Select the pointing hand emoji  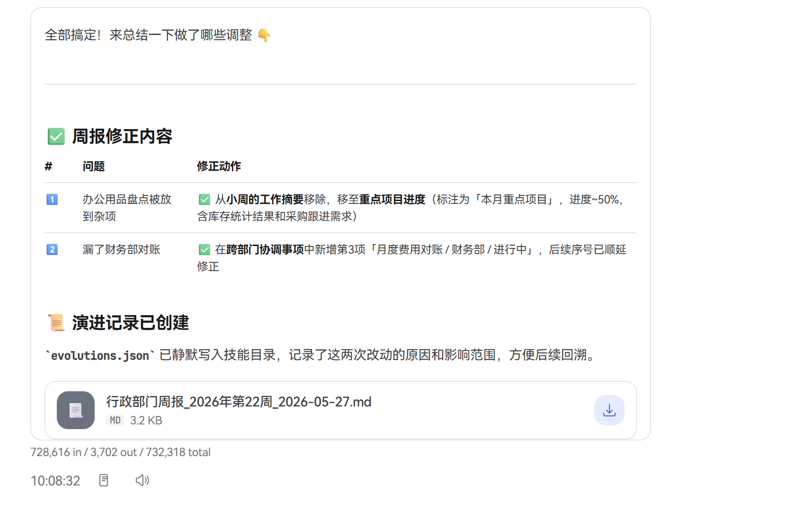click(264, 35)
